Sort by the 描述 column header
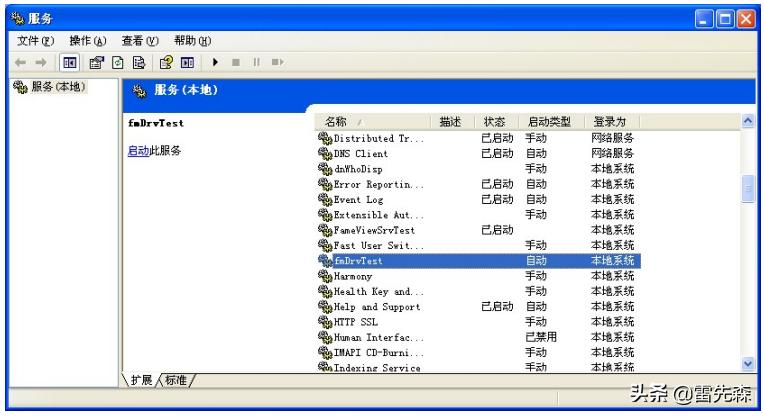The height and width of the screenshot is (416, 764). 453,122
